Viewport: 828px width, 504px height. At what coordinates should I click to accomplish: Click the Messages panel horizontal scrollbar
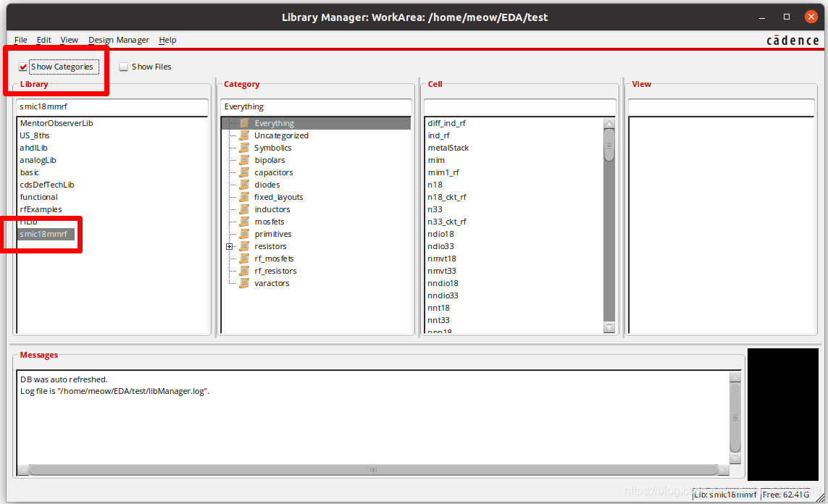point(373,470)
